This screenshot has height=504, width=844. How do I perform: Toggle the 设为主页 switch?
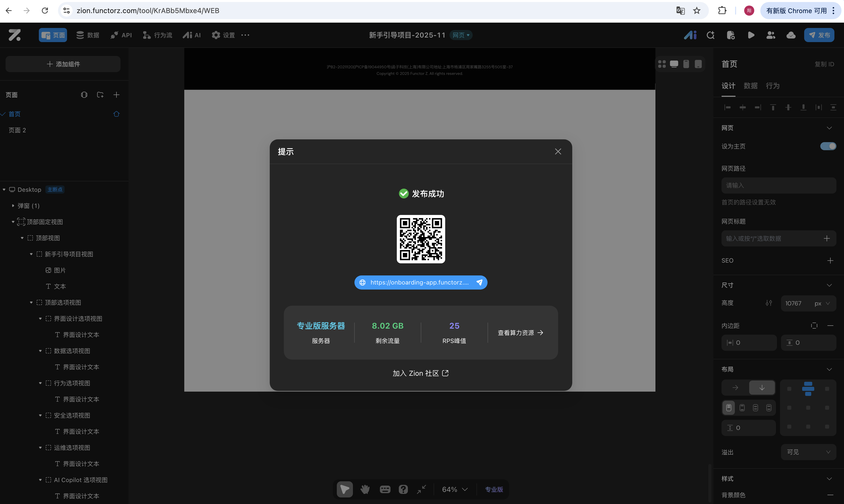click(x=828, y=146)
